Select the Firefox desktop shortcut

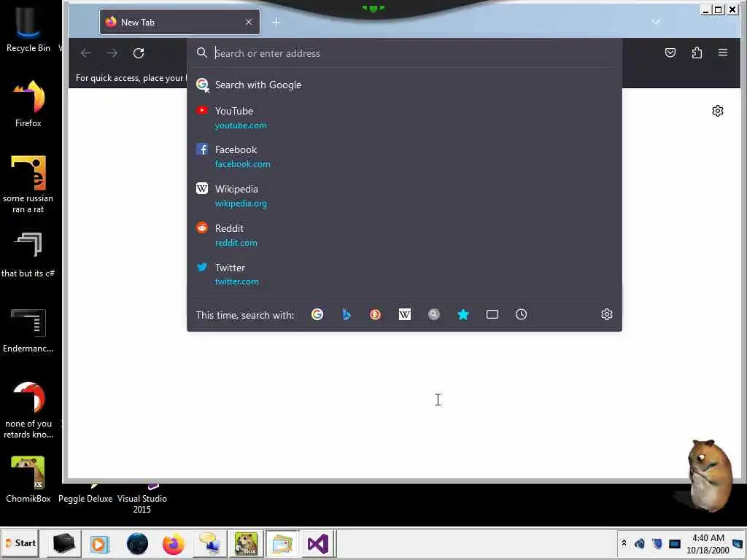pyautogui.click(x=28, y=104)
